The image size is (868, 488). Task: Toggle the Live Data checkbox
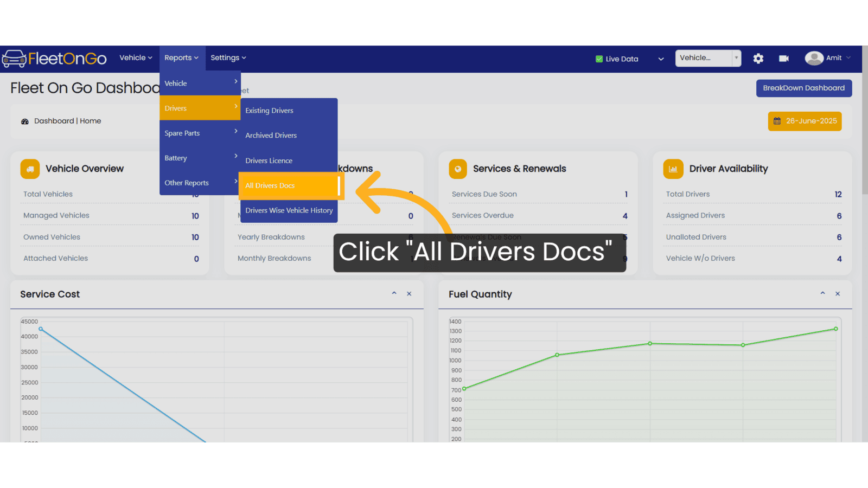(x=599, y=59)
